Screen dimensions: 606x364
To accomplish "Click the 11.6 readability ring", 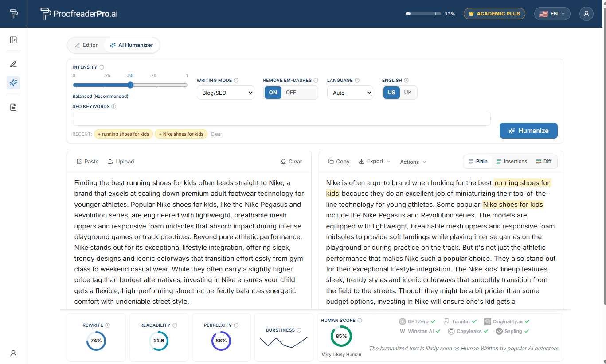I will (x=159, y=341).
